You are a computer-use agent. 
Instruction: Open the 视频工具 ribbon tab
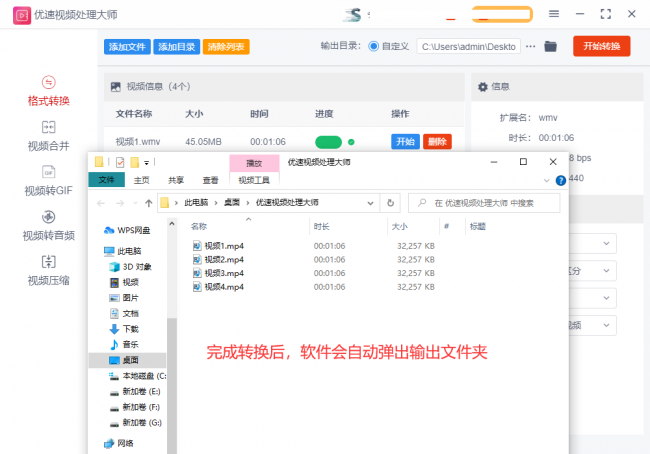[x=254, y=180]
